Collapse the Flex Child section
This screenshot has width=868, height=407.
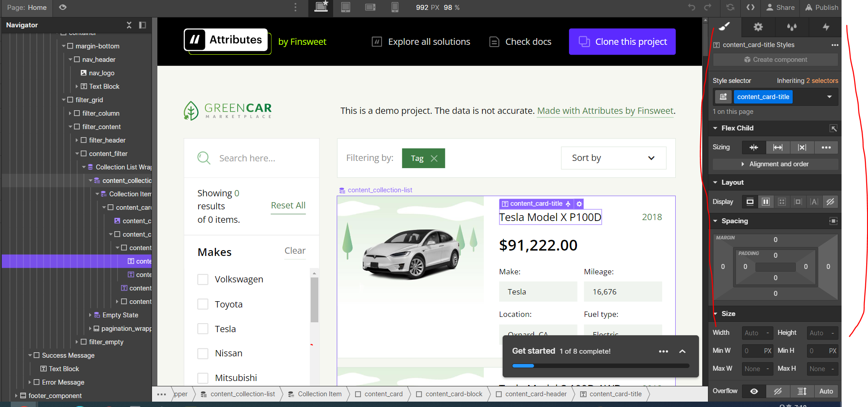tap(716, 128)
